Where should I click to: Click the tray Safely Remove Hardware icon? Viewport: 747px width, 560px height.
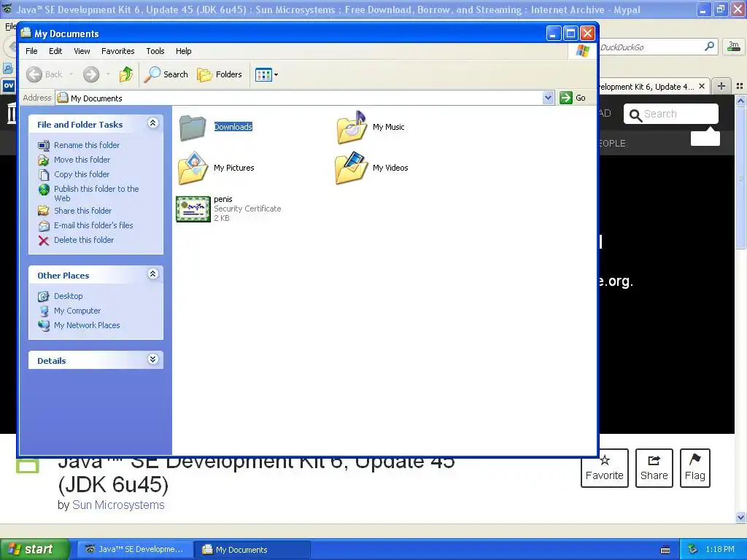pos(693,549)
